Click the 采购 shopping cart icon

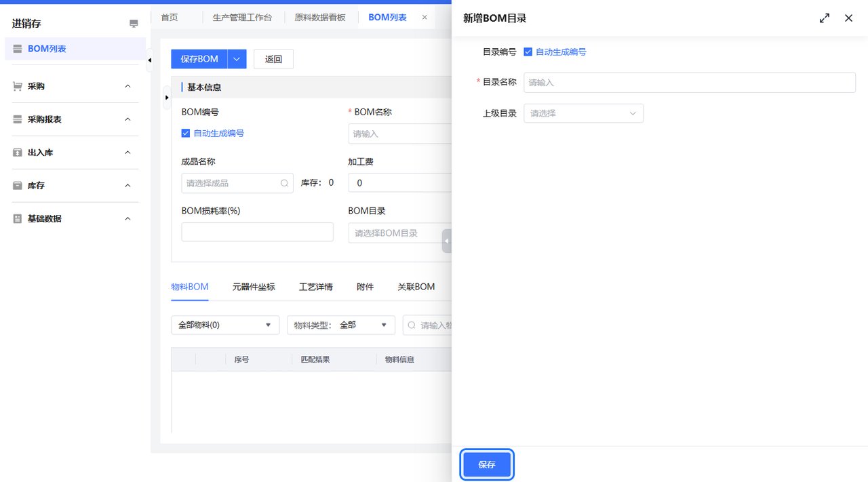pyautogui.click(x=18, y=86)
